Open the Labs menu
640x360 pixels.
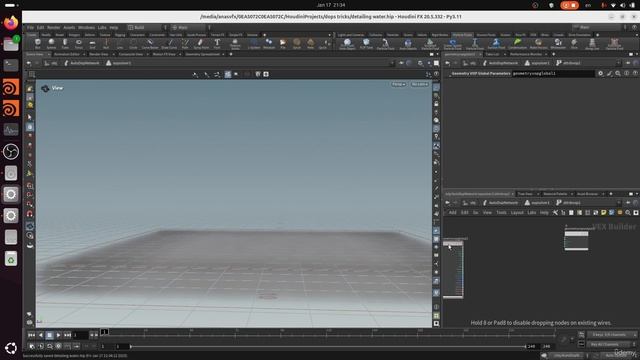click(102, 27)
